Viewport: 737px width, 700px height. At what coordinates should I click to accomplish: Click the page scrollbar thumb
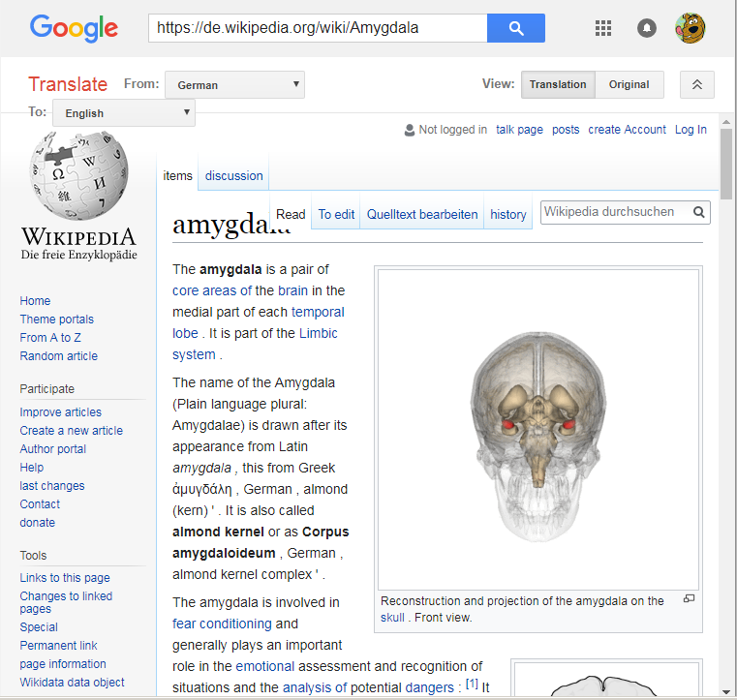pos(726,163)
